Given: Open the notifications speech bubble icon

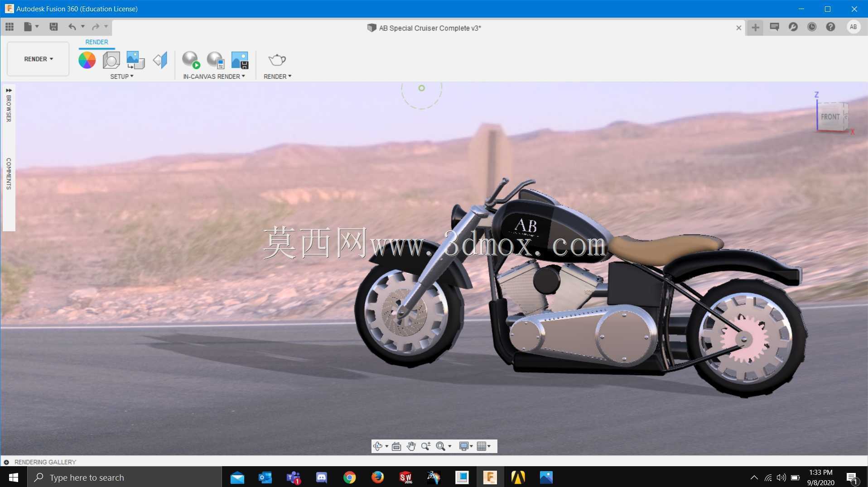Looking at the screenshot, I should 774,27.
